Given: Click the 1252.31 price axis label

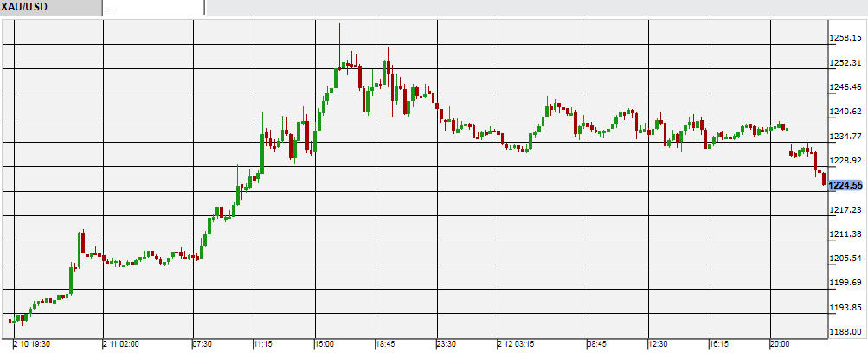Looking at the screenshot, I should [846, 62].
